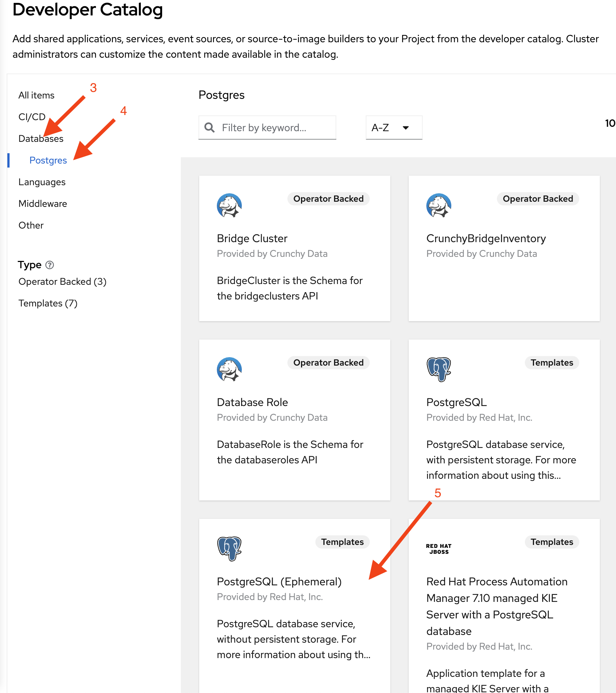Click the Type help question mark icon
This screenshot has height=693, width=616.
coord(50,265)
